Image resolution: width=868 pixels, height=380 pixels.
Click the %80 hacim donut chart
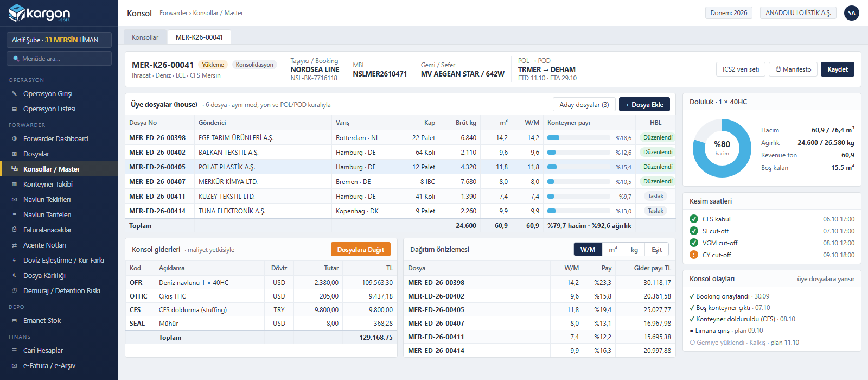(x=722, y=148)
